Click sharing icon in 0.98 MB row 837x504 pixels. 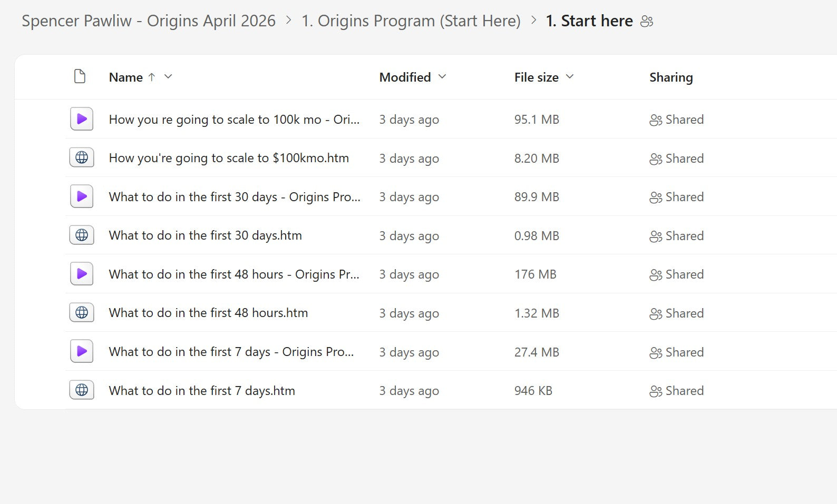pos(656,236)
